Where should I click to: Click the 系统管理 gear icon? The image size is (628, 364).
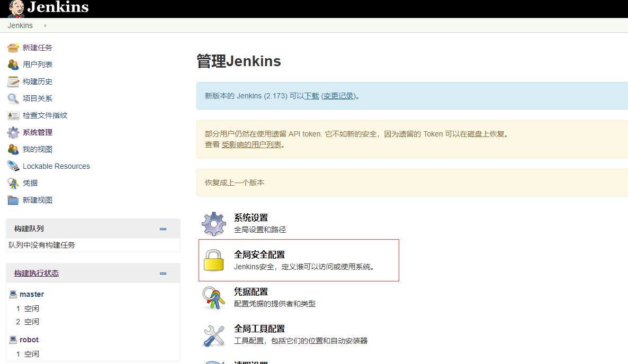coord(13,132)
